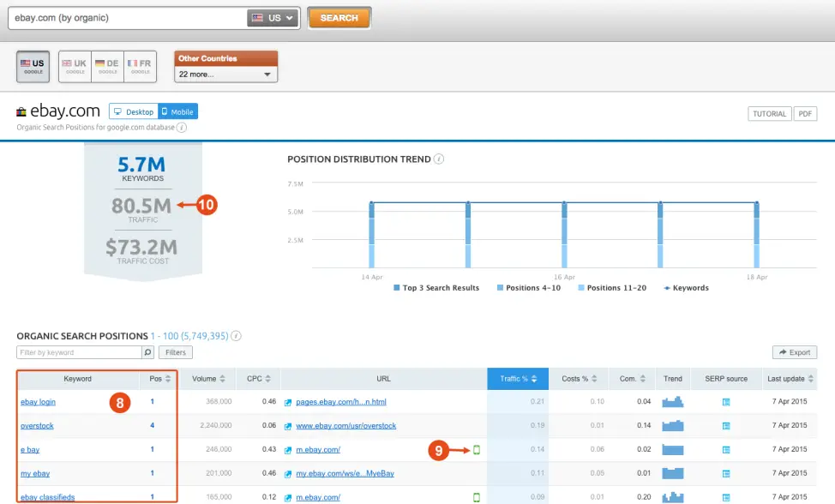Viewport: 835px width, 504px height.
Task: Click the Export button
Action: 795,352
